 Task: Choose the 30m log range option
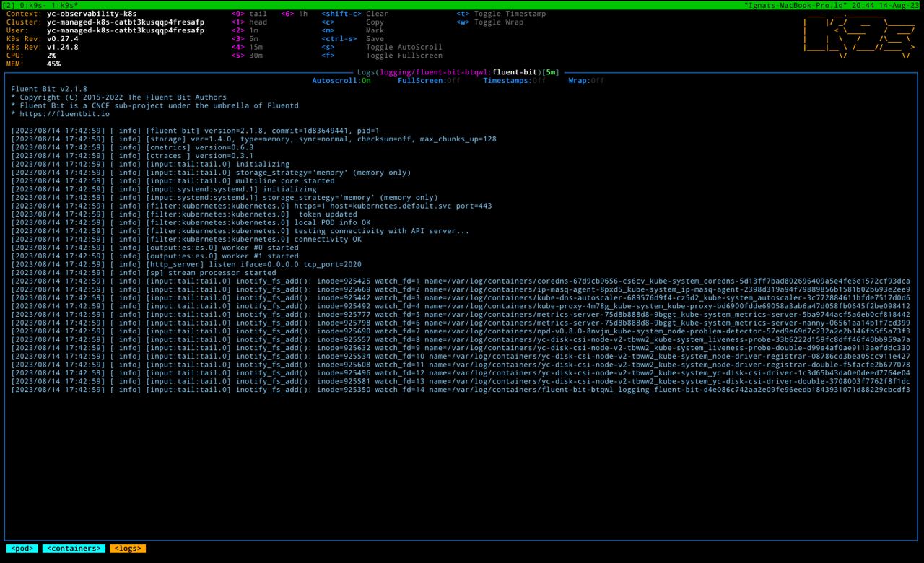[247, 56]
